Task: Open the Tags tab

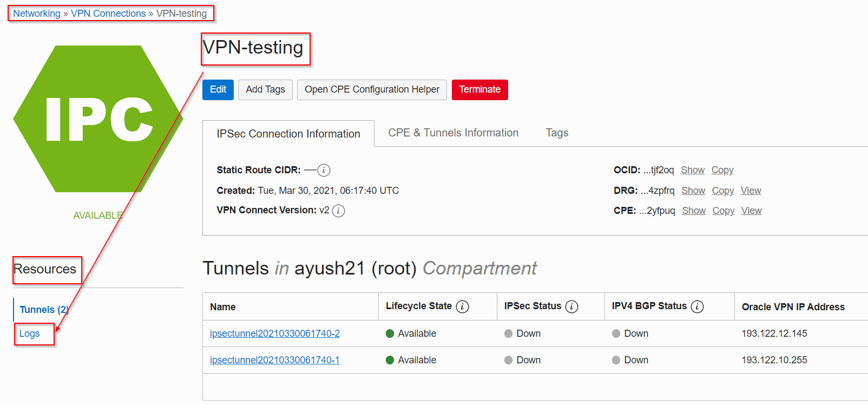Action: [557, 133]
